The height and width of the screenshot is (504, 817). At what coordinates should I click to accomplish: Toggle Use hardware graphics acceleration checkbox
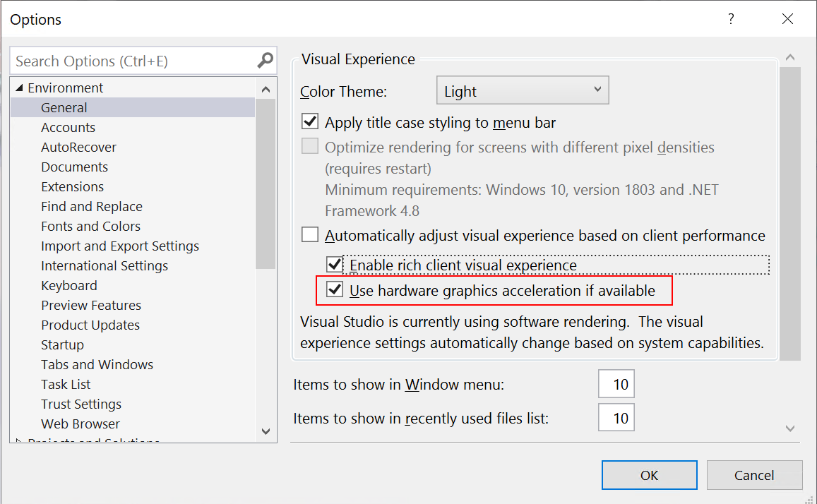[334, 289]
